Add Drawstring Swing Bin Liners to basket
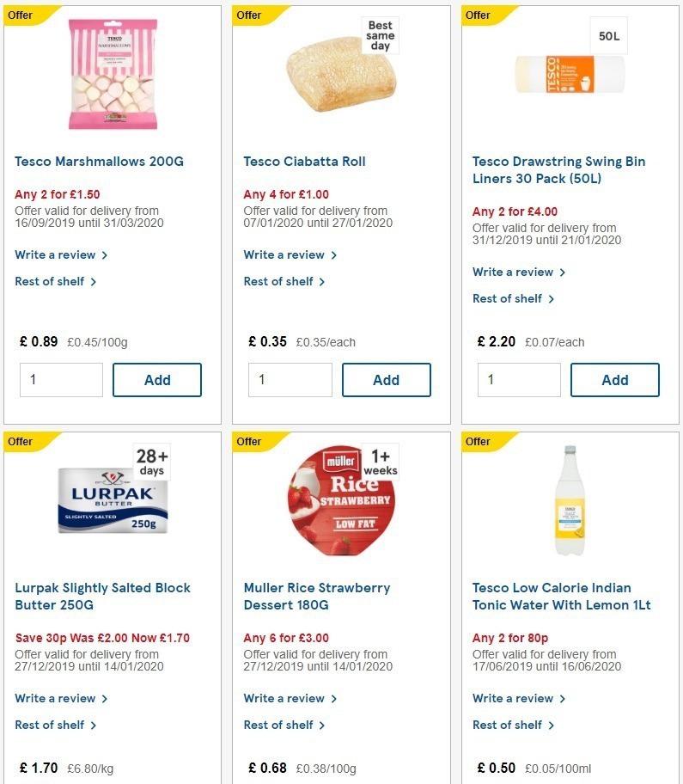This screenshot has width=683, height=784. tap(615, 379)
